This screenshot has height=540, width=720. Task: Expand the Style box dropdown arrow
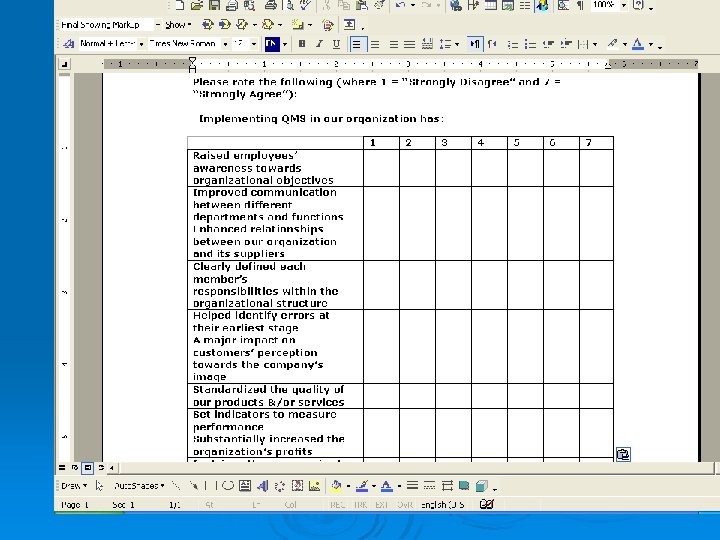(x=141, y=44)
